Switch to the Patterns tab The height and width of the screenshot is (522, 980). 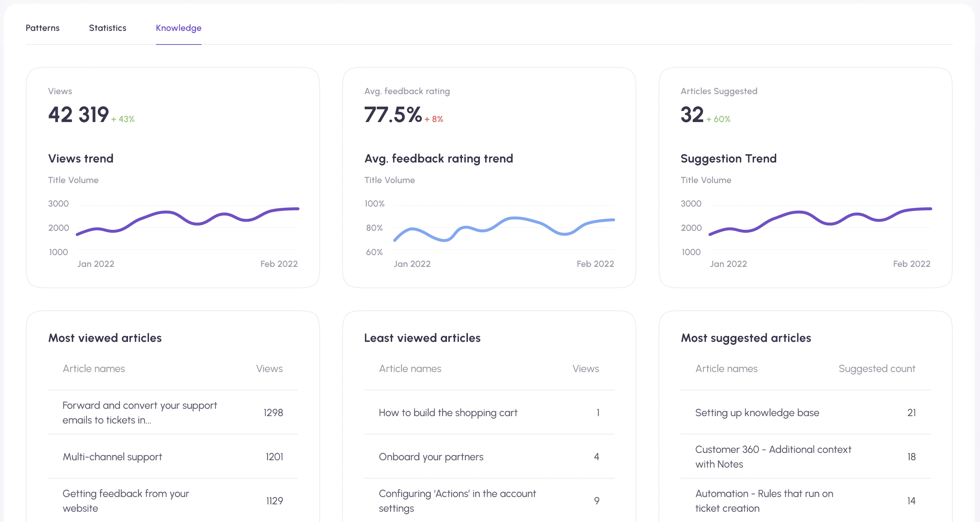coord(42,28)
